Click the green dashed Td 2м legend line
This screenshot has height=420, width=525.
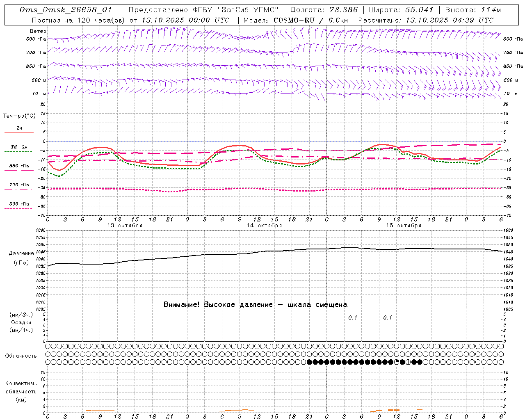pos(18,151)
